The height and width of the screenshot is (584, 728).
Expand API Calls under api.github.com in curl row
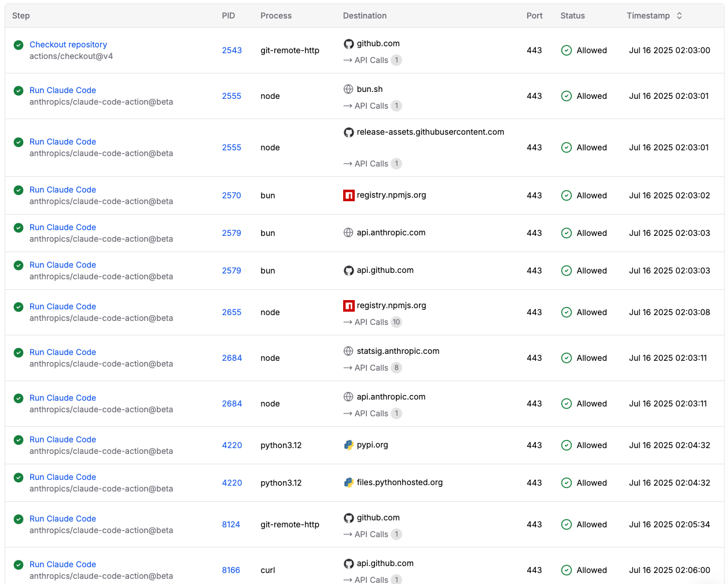pyautogui.click(x=372, y=579)
